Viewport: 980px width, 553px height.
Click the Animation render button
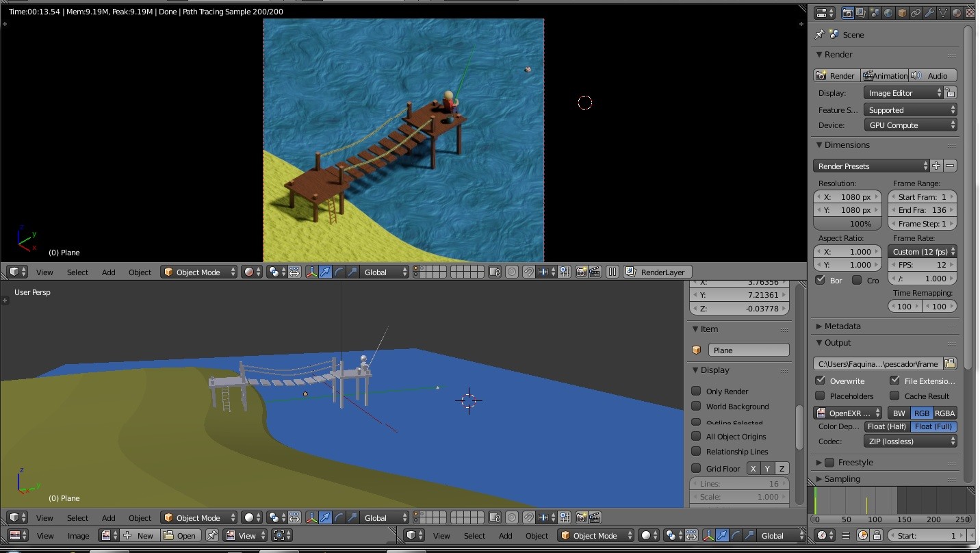click(884, 75)
